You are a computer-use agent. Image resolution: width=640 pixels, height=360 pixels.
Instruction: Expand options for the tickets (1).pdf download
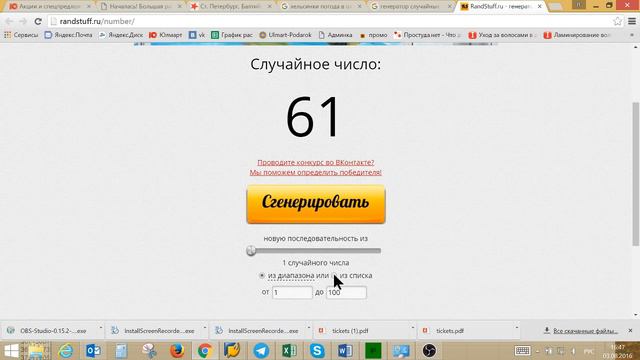[x=412, y=328]
